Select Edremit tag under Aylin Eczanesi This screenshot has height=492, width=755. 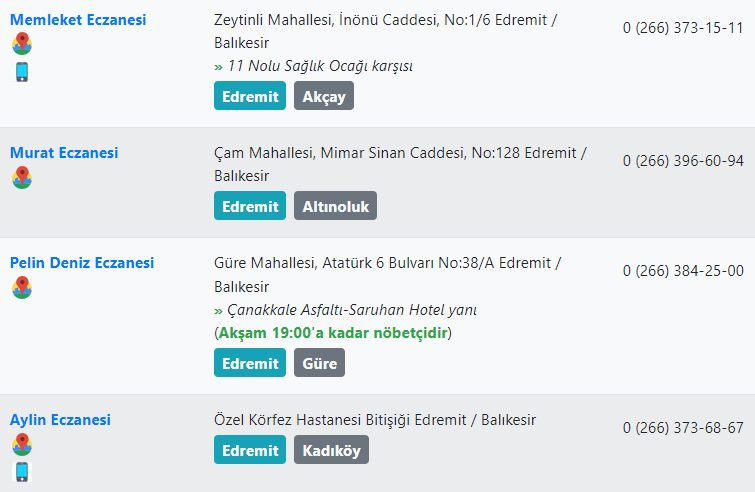click(x=250, y=450)
